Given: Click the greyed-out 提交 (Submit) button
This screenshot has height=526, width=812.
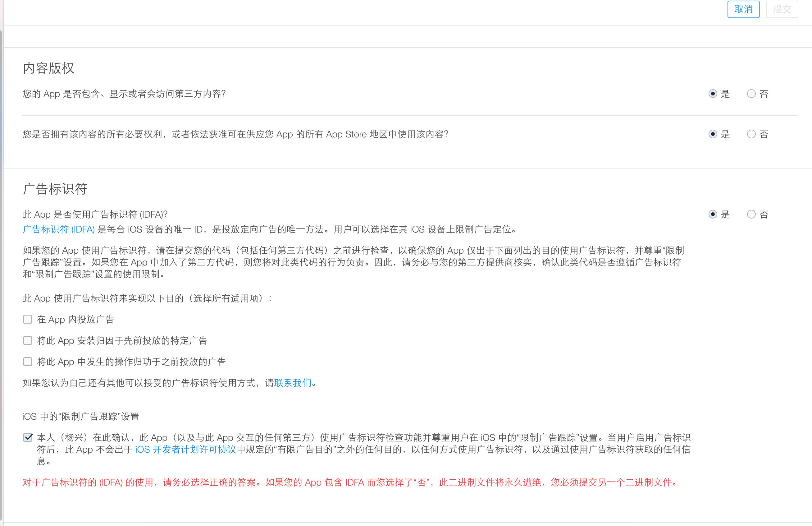Looking at the screenshot, I should tap(782, 9).
